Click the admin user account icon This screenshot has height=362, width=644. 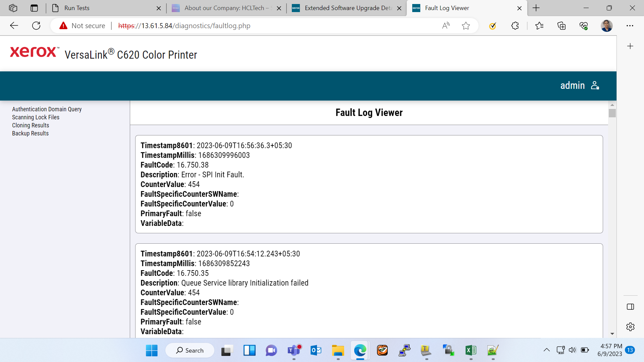(595, 85)
